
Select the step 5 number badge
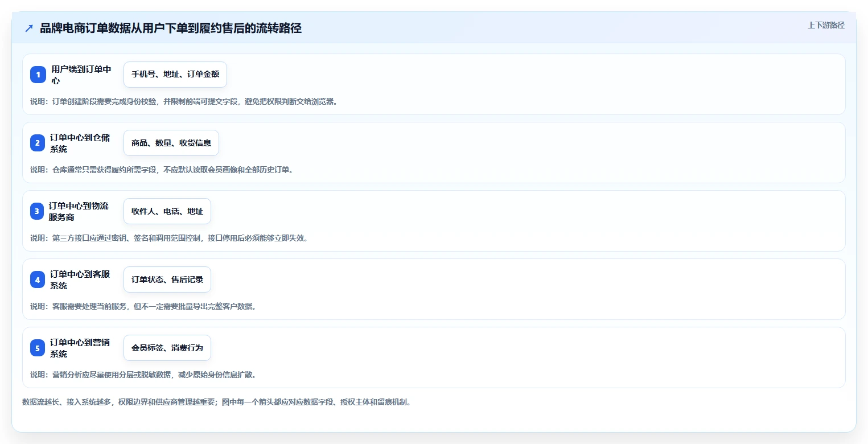click(38, 348)
